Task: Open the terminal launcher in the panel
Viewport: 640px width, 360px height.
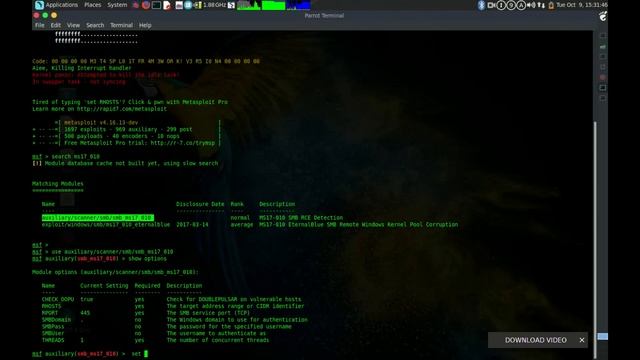Action: click(156, 5)
